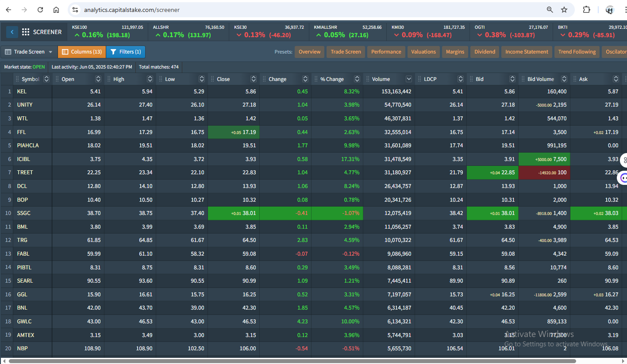The height and width of the screenshot is (364, 627).
Task: Sort by the Close column sort icon
Action: point(254,79)
